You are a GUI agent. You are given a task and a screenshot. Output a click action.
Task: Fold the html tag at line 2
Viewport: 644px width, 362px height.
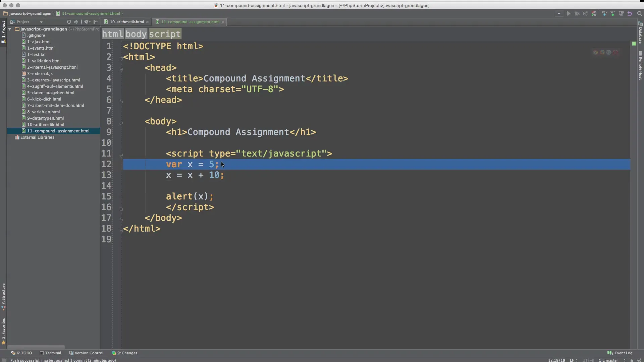click(121, 58)
